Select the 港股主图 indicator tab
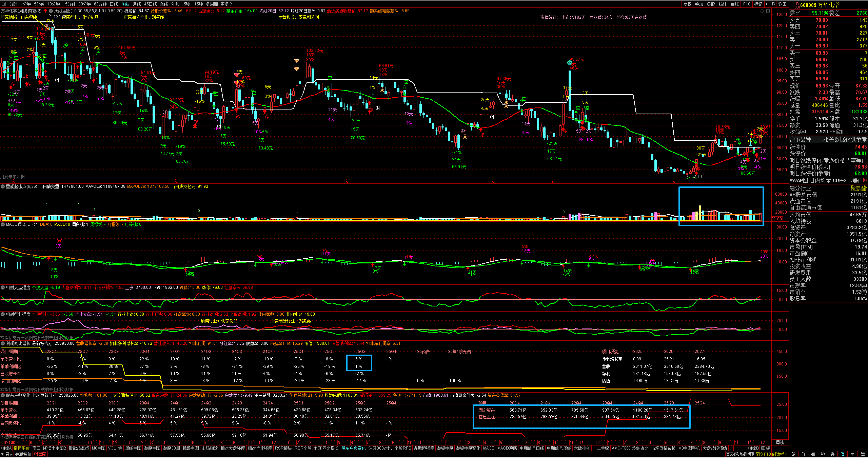The height and width of the screenshot is (458, 868). pos(152,448)
